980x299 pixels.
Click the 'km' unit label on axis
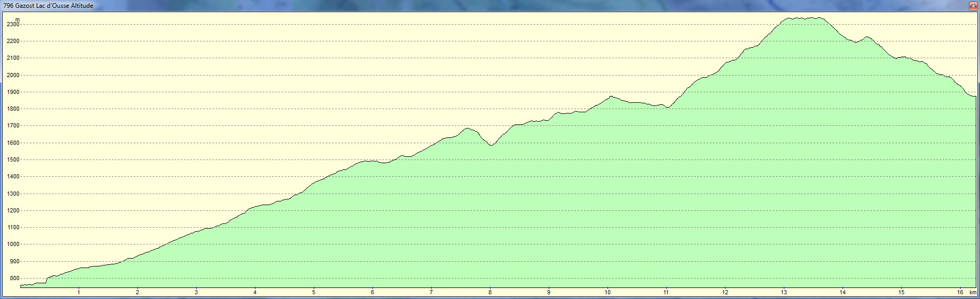tap(973, 292)
